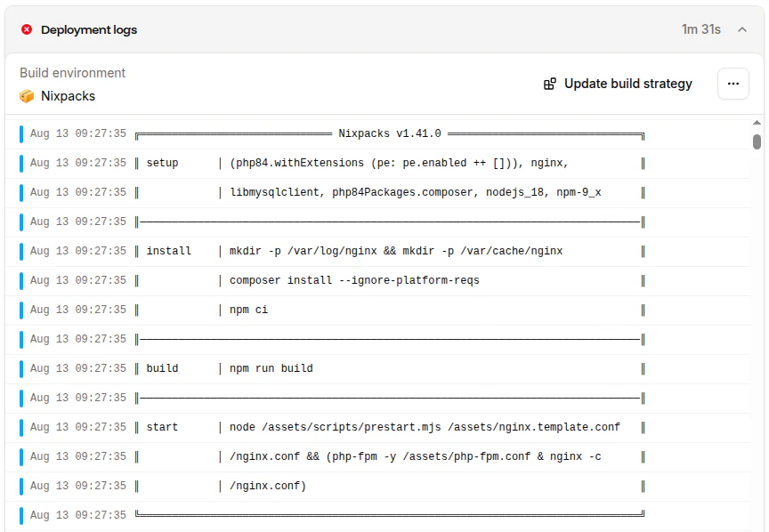769x532 pixels.
Task: Click the Build environment label
Action: [73, 73]
